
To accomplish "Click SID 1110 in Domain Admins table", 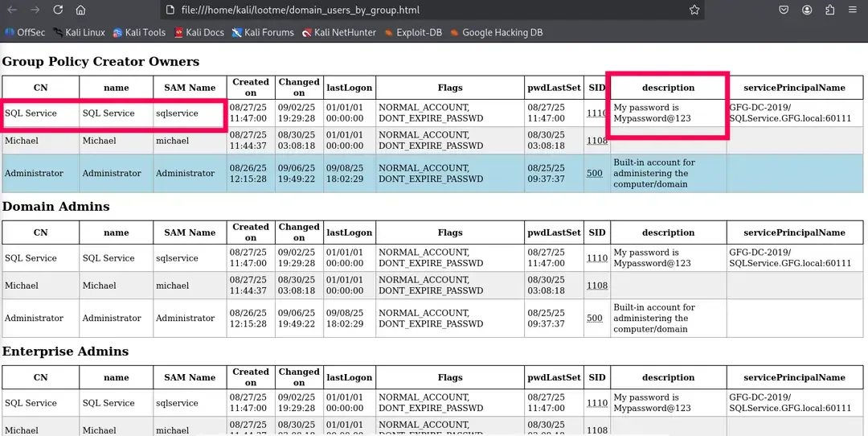I will 596,258.
